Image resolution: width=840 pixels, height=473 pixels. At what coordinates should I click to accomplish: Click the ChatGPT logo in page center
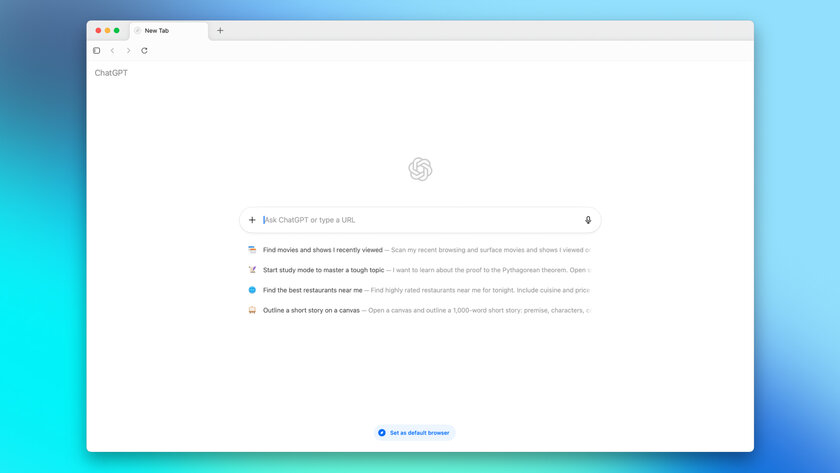click(x=420, y=169)
